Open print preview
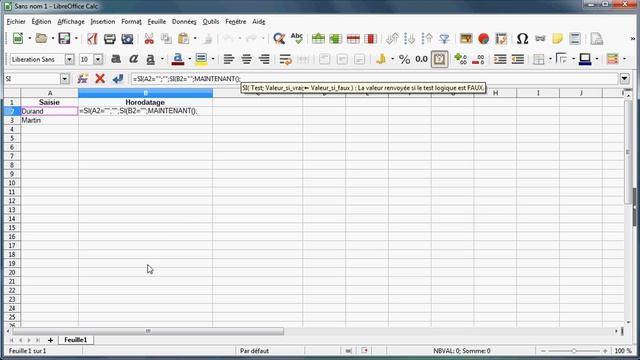The height and width of the screenshot is (360, 640). point(127,38)
